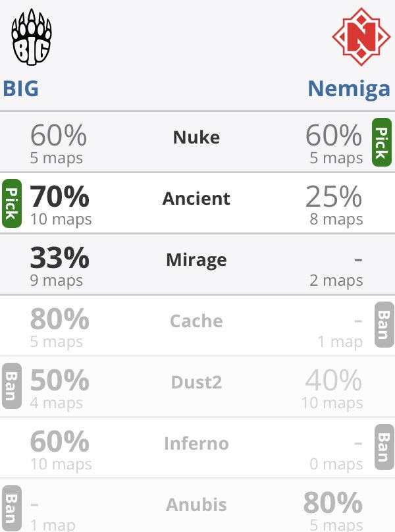Open the Nemiga team name link
Image resolution: width=395 pixels, height=532 pixels.
coord(349,90)
